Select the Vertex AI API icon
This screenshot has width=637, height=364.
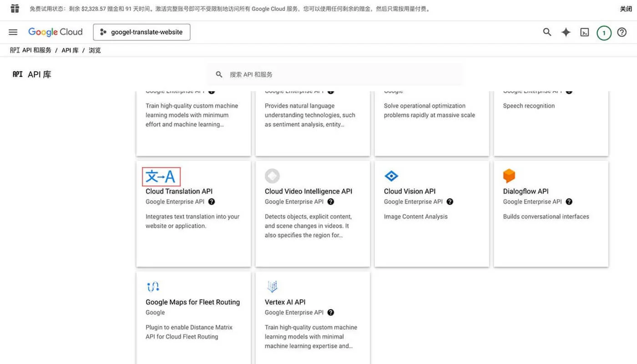coord(272,286)
